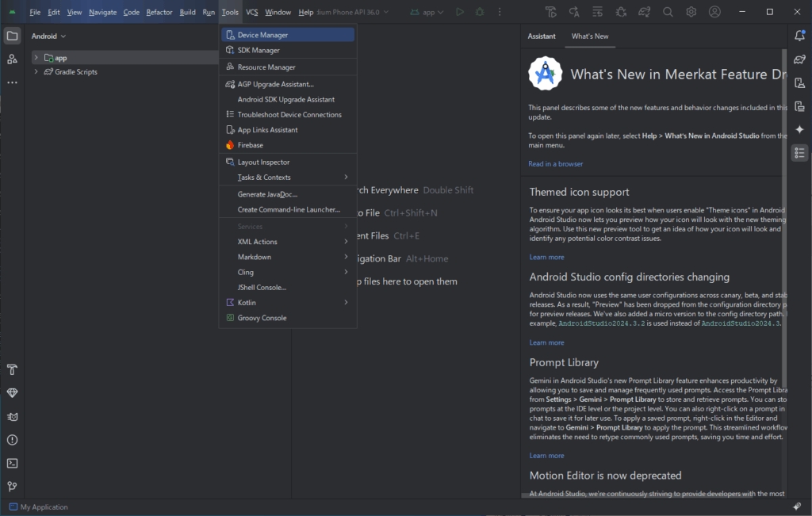Open Gradle tool window elephant icon on right sidebar

click(799, 59)
